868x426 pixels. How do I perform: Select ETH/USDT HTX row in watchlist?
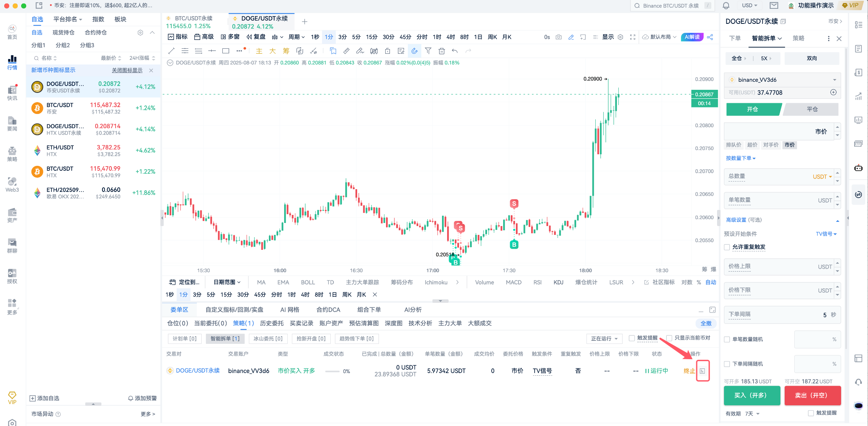coord(93,150)
